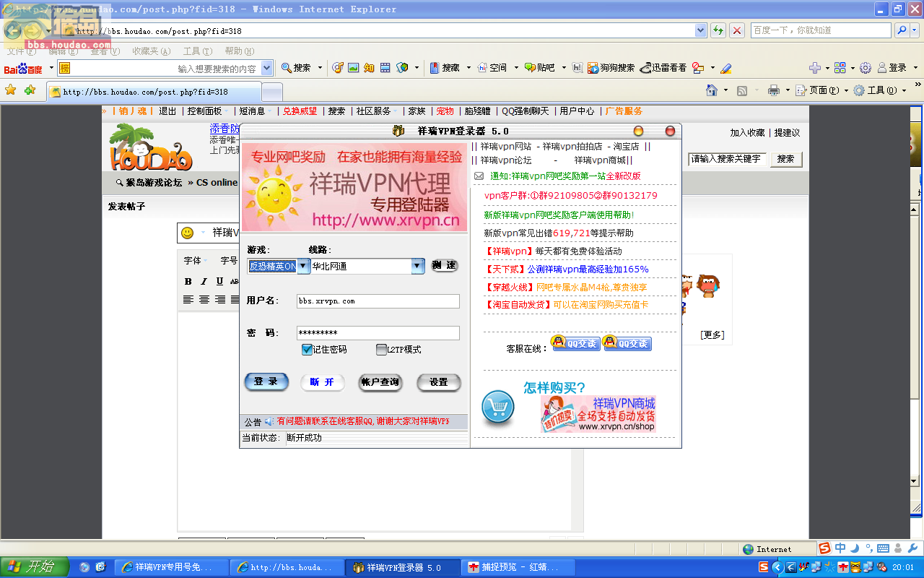Click the IE favorites star icon
The width and height of the screenshot is (924, 578).
pos(11,90)
